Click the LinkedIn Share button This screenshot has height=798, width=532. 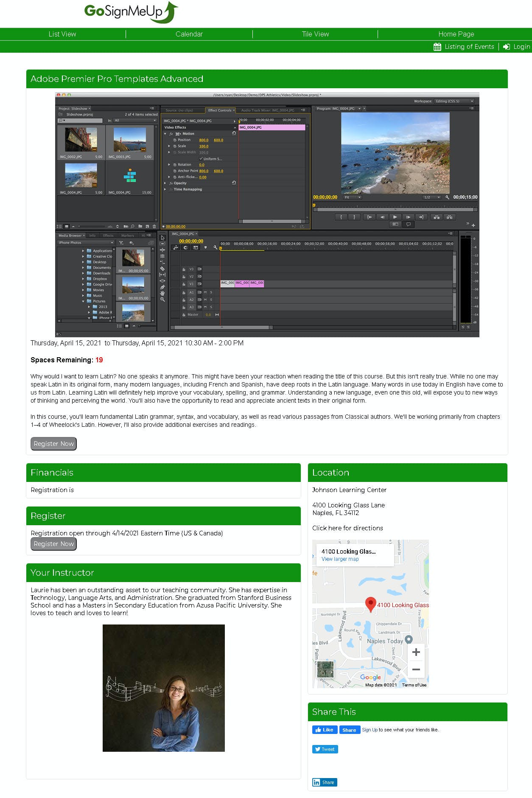[x=325, y=782]
